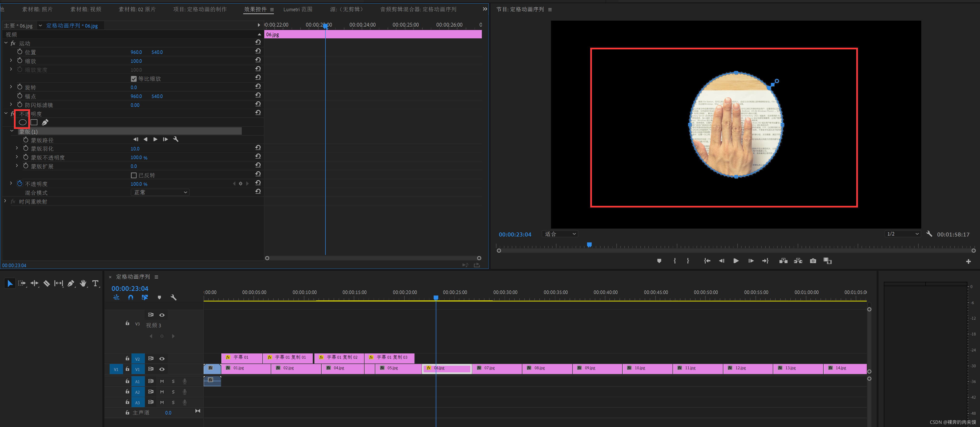Click the Export Frame camera icon
This screenshot has height=427, width=980.
click(x=813, y=261)
